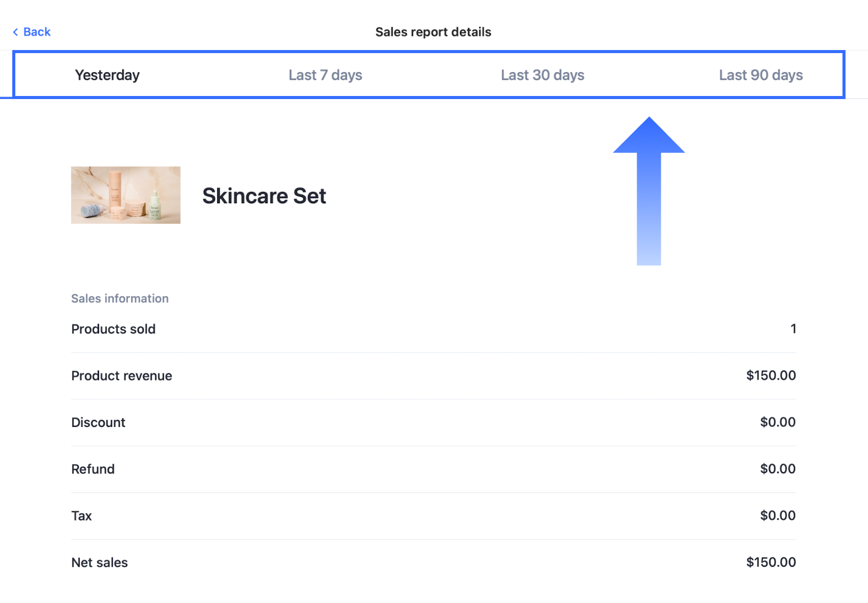Click the Net sales row label
The image size is (868, 603).
coord(100,562)
